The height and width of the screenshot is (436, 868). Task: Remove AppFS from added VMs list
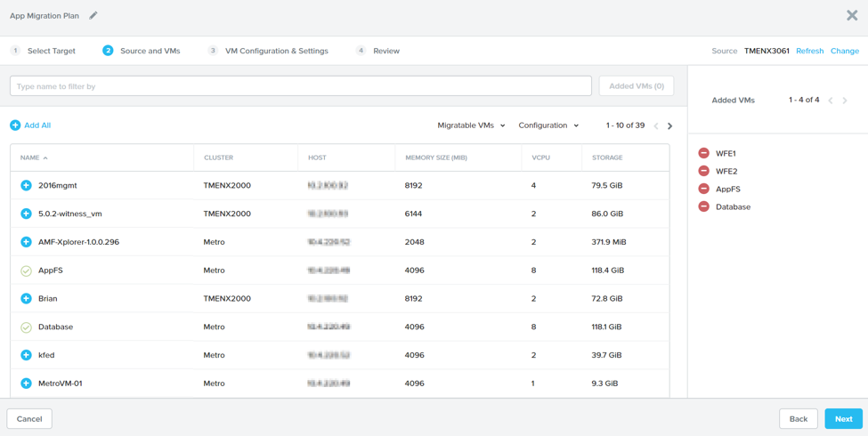703,189
